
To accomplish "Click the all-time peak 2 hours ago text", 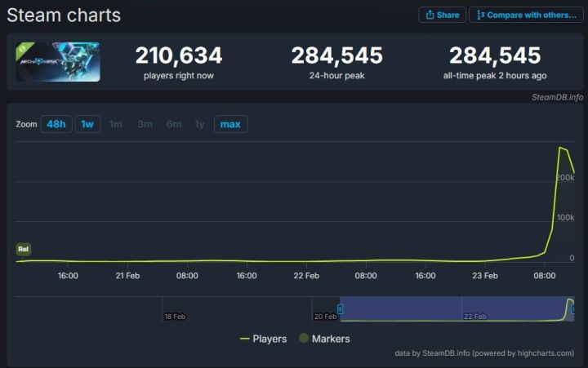I will [495, 76].
